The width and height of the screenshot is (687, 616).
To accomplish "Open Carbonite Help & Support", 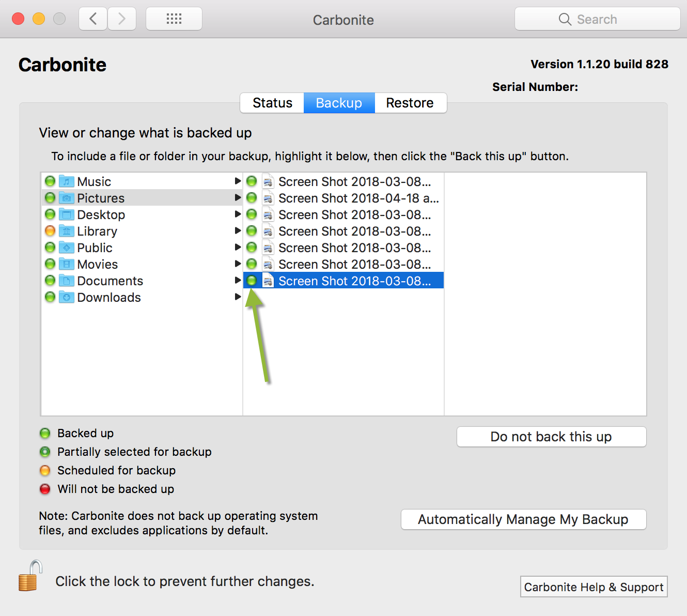I will point(594,587).
